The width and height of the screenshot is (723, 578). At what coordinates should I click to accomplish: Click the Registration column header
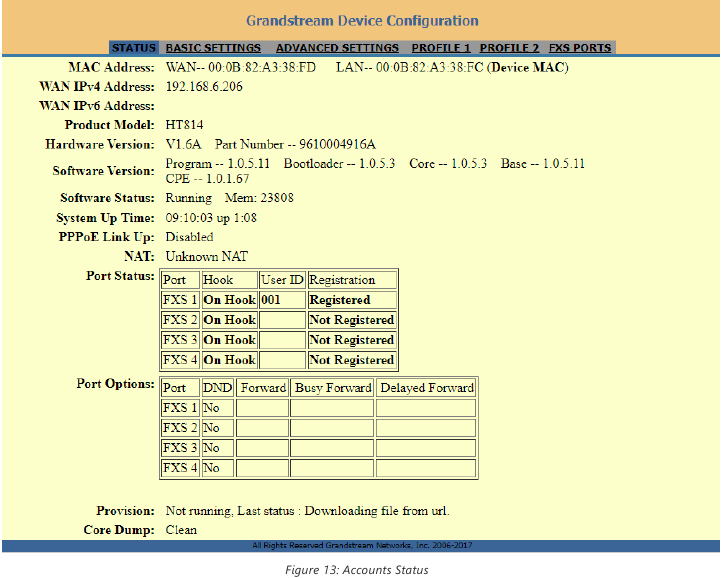pyautogui.click(x=352, y=280)
